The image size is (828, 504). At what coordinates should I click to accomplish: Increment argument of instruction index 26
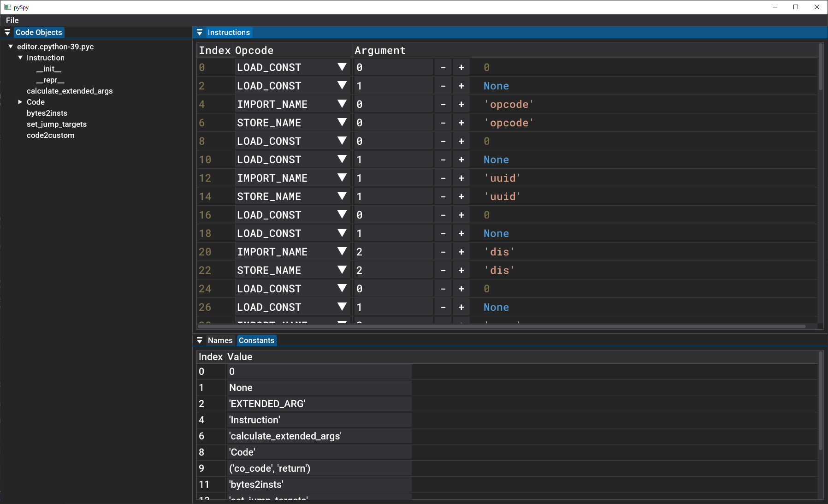[461, 307]
